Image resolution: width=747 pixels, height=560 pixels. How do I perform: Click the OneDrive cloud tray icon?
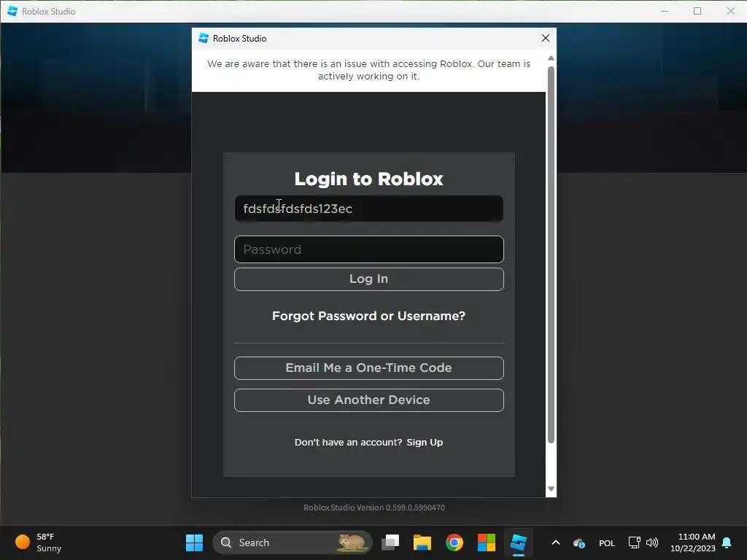[x=579, y=542]
